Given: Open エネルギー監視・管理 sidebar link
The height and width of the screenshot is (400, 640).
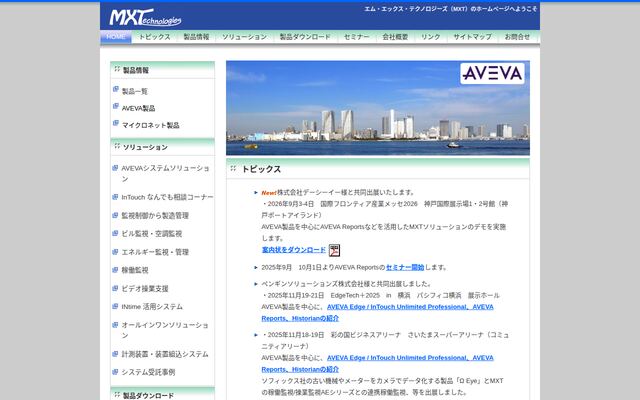Looking at the screenshot, I should [x=155, y=252].
